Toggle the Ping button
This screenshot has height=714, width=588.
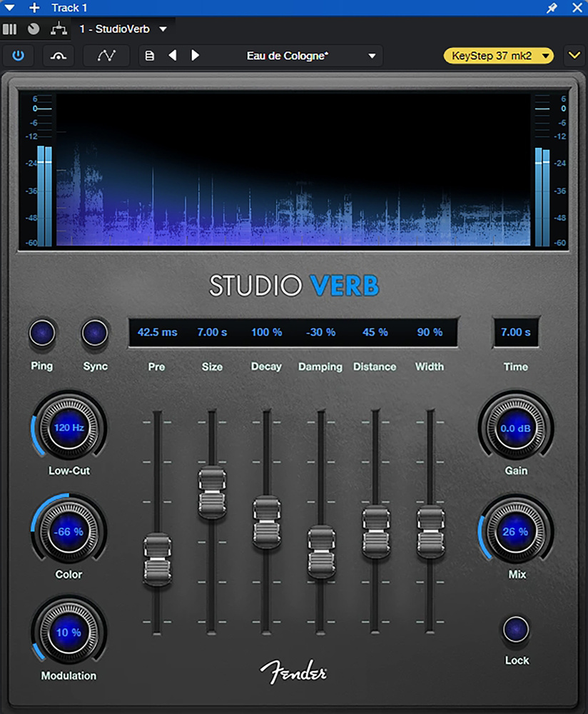coord(41,333)
